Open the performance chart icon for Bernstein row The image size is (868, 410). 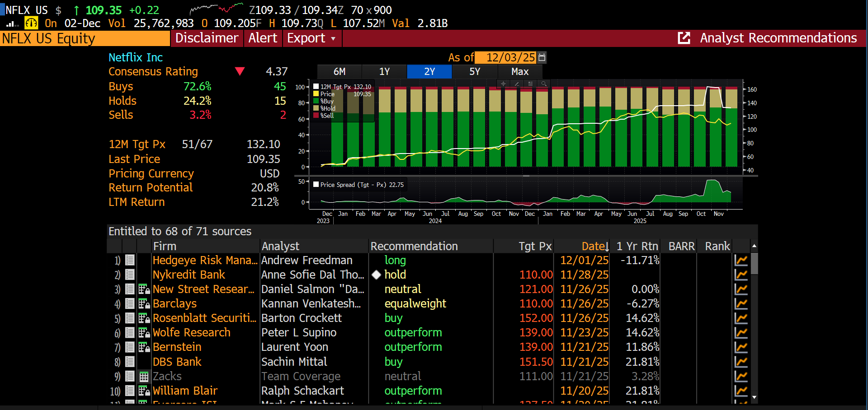point(741,347)
